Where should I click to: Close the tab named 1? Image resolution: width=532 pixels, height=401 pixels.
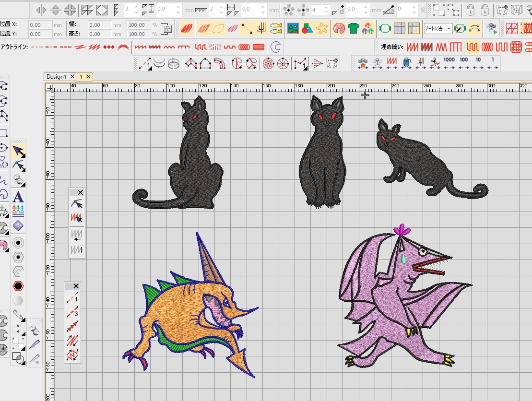[88, 77]
